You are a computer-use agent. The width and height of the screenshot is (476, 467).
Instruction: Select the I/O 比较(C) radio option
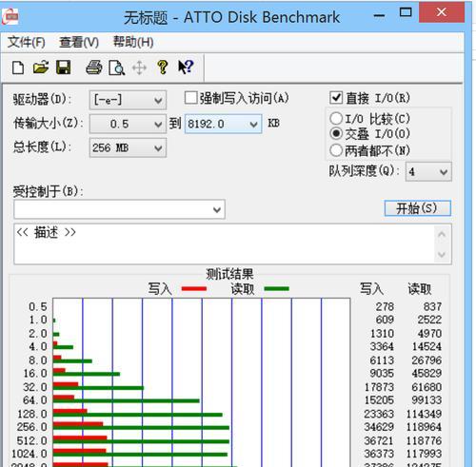click(x=336, y=119)
